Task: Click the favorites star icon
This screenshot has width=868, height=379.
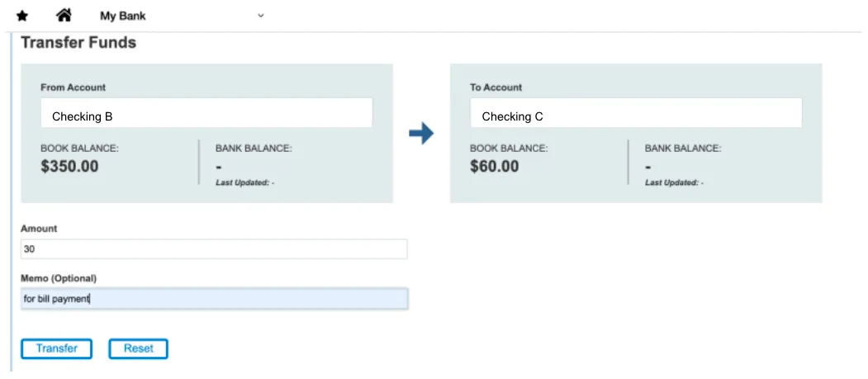Action: [22, 16]
